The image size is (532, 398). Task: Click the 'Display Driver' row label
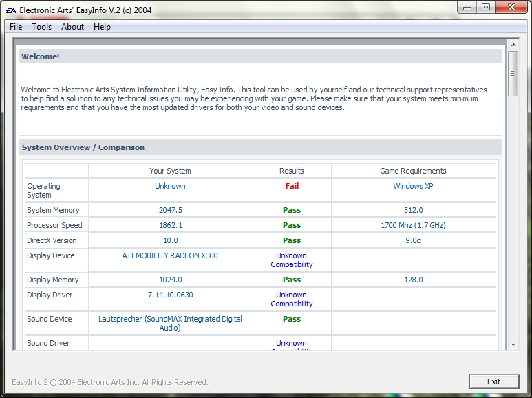click(50, 295)
